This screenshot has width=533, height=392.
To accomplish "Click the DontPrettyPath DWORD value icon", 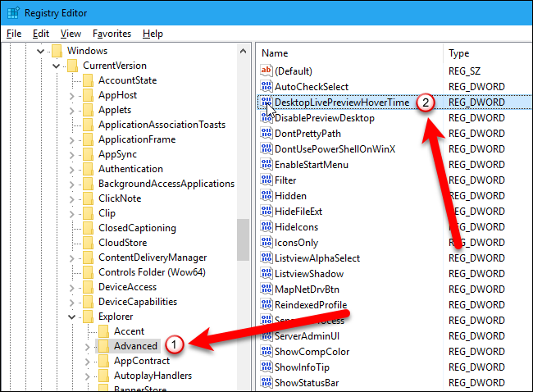I will click(266, 134).
